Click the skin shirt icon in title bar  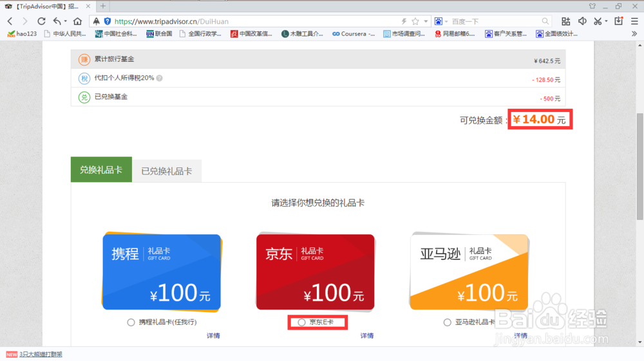(592, 6)
